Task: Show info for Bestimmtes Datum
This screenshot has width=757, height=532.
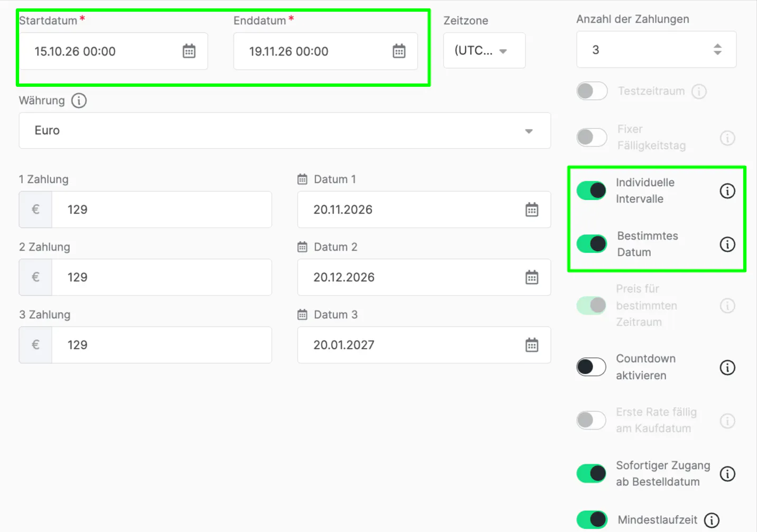Action: pyautogui.click(x=727, y=244)
